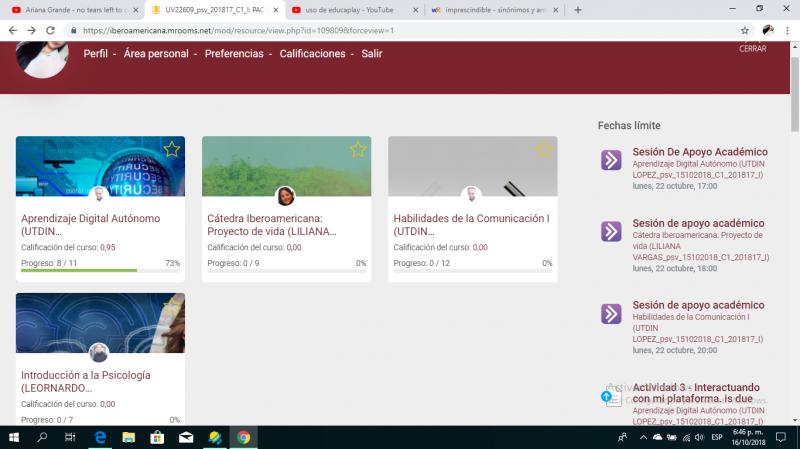Go back in browser history
The height and width of the screenshot is (449, 800).
click(13, 31)
